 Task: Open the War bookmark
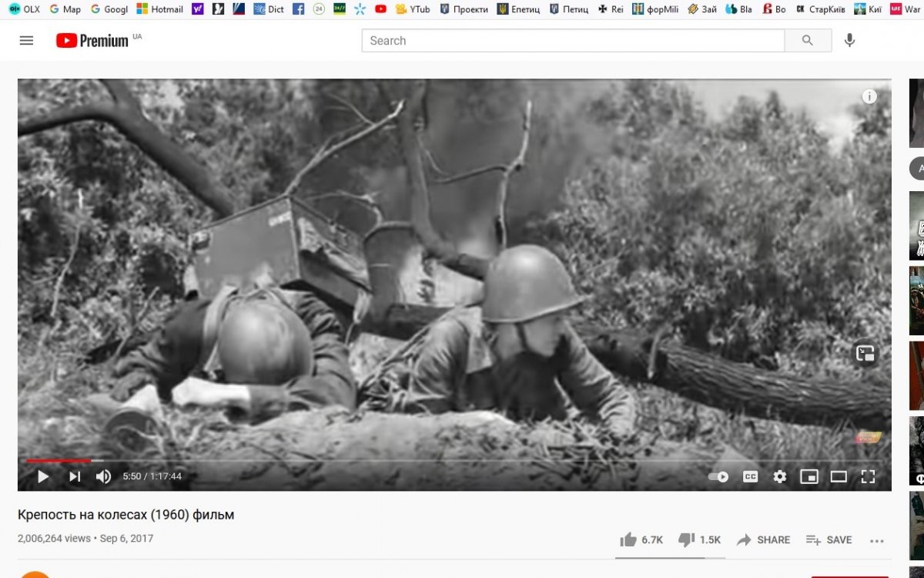coord(906,9)
